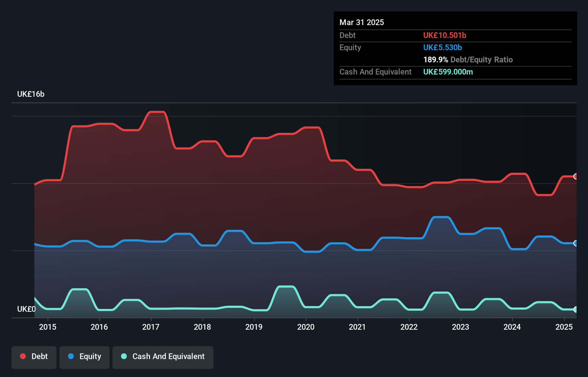Click the UK£5.530b equity value
The height and width of the screenshot is (377, 588).
pos(443,47)
